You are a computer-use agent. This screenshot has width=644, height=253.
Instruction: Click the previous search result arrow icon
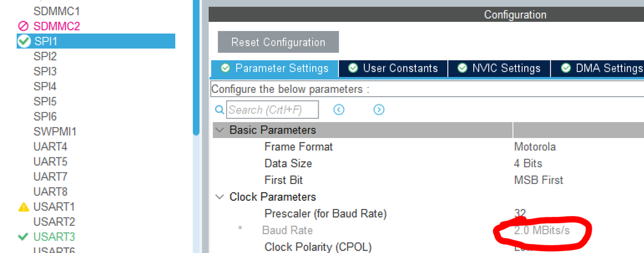(x=339, y=110)
